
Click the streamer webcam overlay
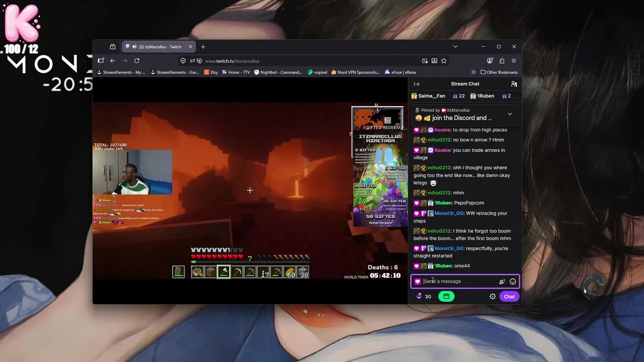[133, 172]
